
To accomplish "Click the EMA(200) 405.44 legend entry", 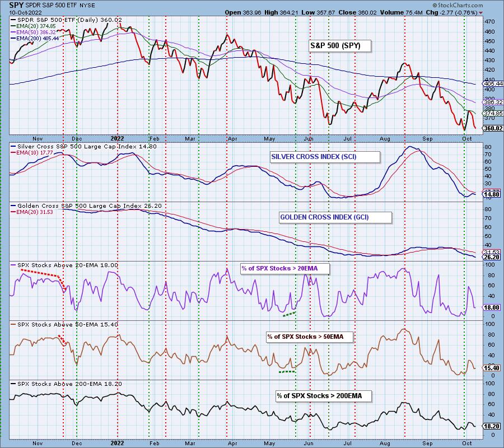I will (35, 38).
